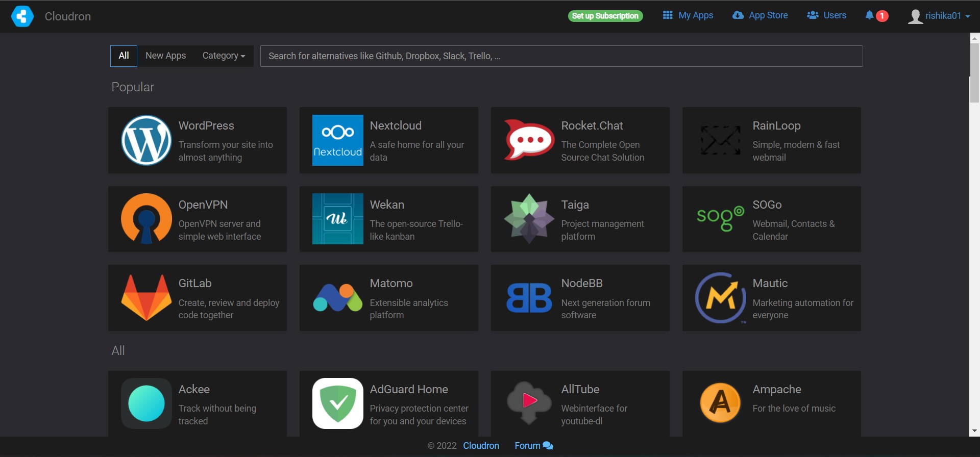Click the Mautic app title
The height and width of the screenshot is (457, 980).
coord(770,283)
